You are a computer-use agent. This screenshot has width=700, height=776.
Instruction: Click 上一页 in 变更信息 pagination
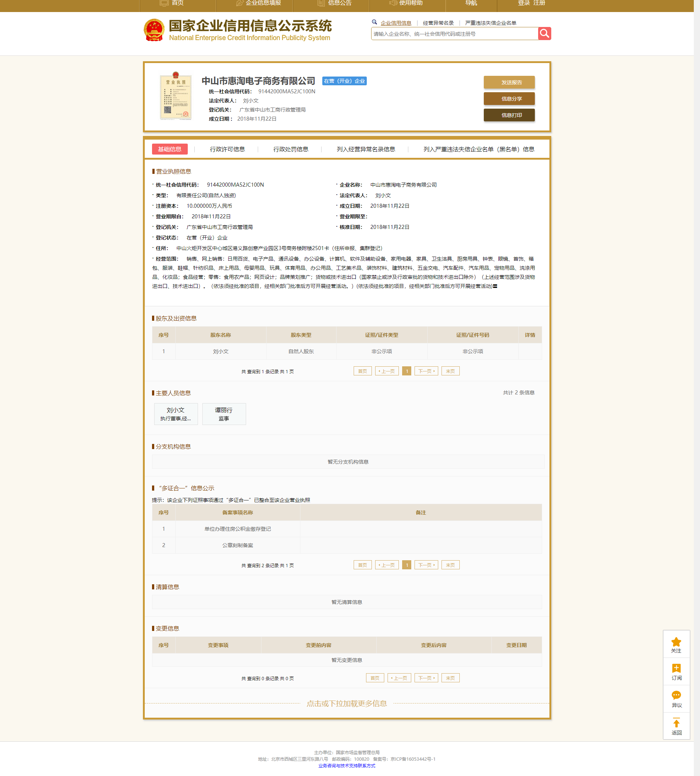click(399, 678)
